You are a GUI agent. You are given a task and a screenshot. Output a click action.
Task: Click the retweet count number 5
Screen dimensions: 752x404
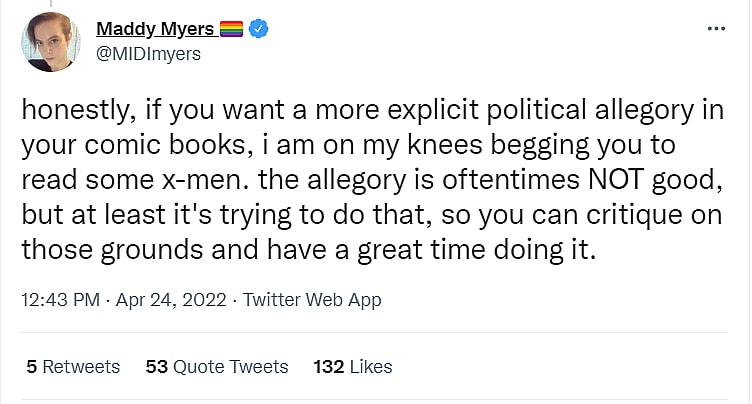tap(32, 367)
